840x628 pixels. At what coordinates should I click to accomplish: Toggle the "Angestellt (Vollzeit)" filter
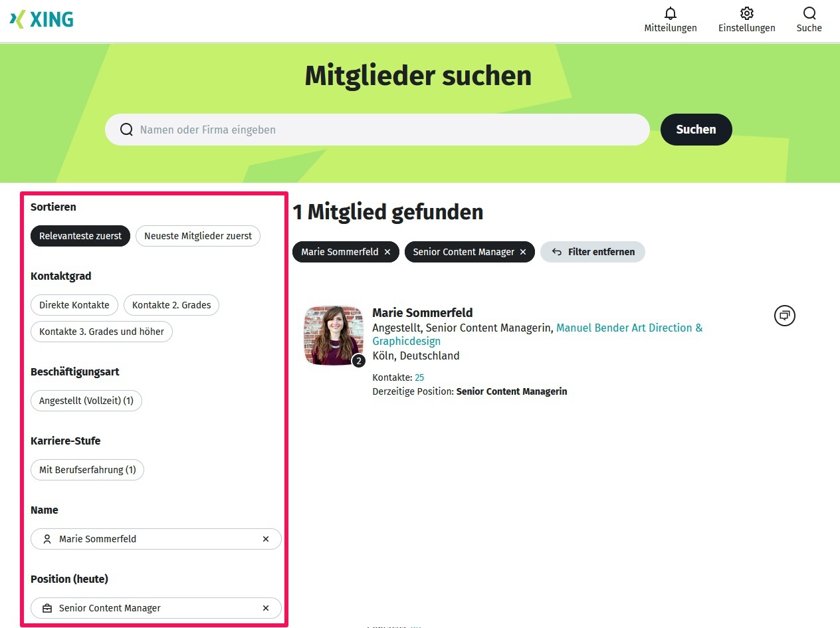tap(86, 401)
